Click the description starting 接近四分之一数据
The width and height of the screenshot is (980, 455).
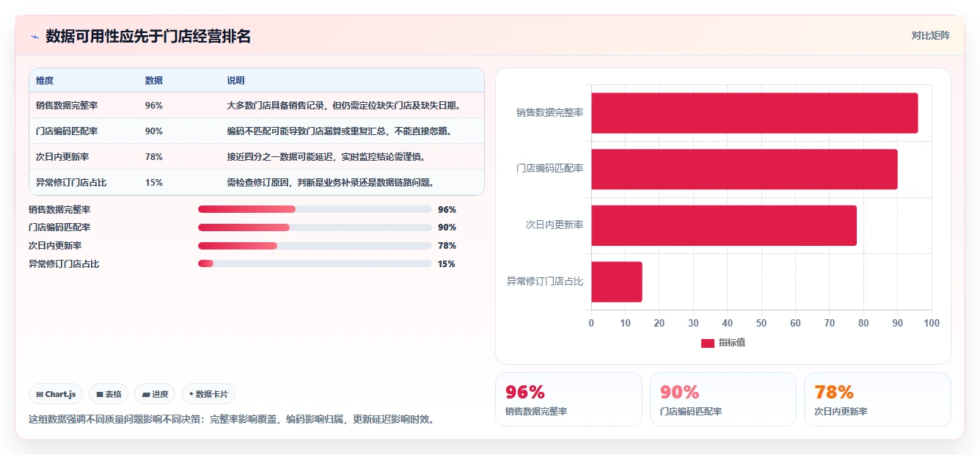(326, 157)
